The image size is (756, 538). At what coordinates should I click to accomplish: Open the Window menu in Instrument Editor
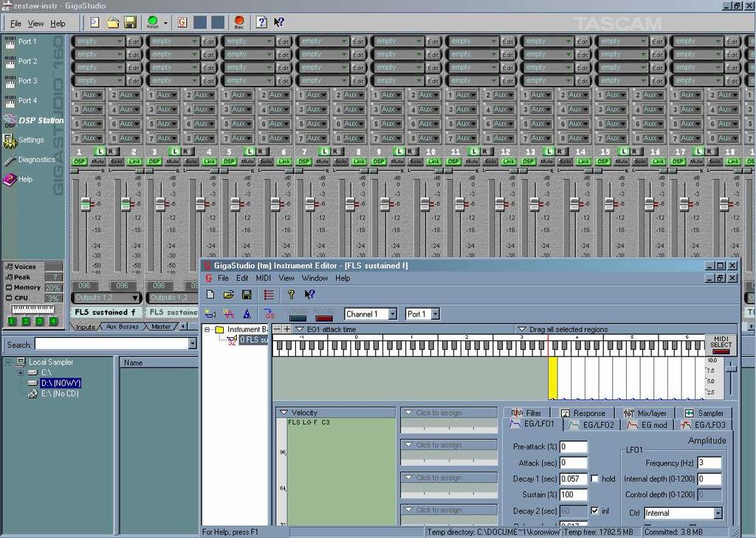(x=315, y=278)
